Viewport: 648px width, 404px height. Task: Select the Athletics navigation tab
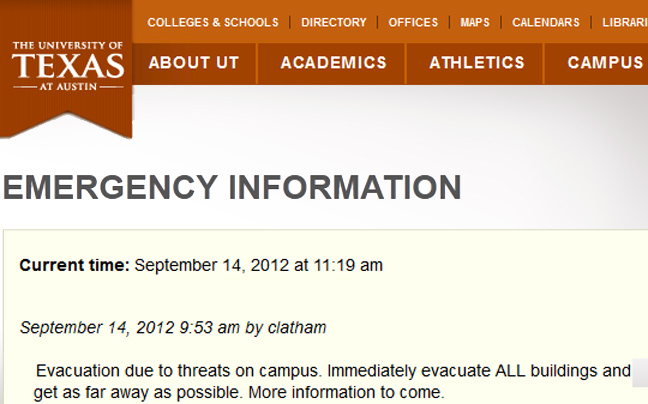476,63
